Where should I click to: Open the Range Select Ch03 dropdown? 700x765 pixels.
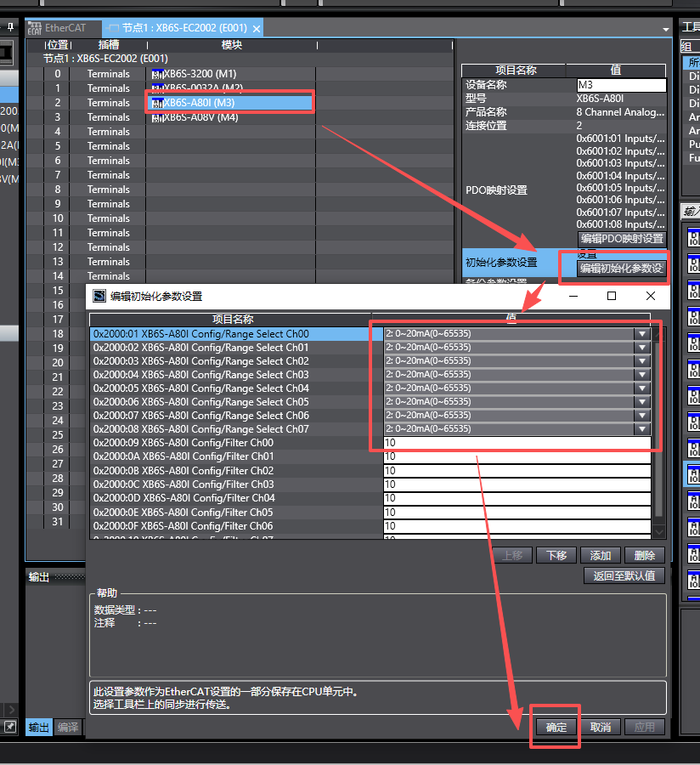pos(642,375)
